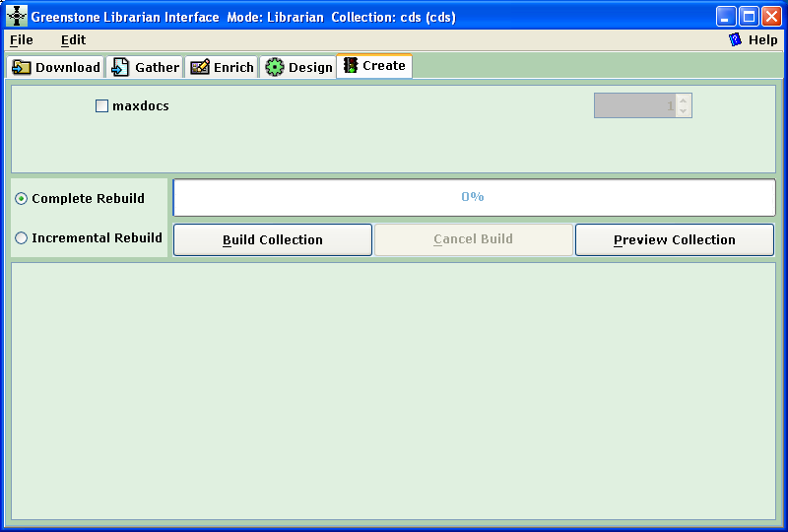788x532 pixels.
Task: Click the Create tab's traffic light icon
Action: point(350,66)
